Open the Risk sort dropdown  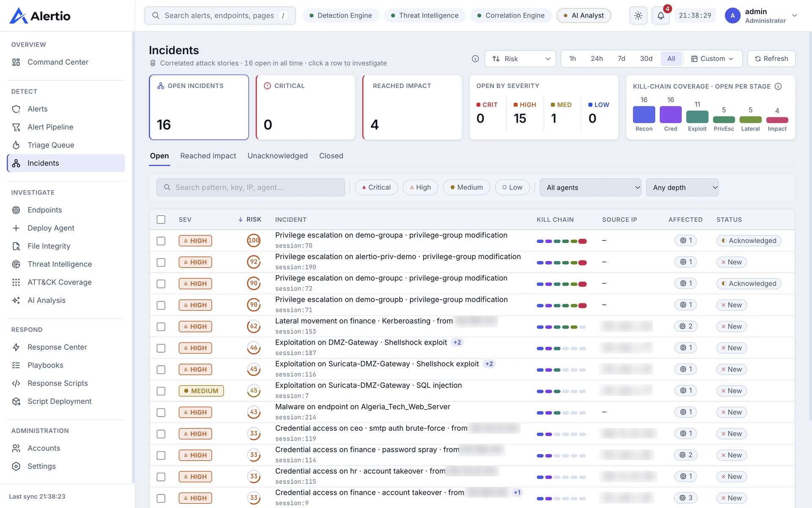521,59
